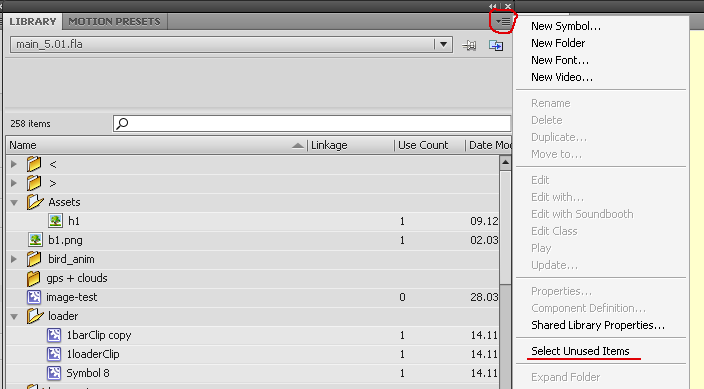Sort by the Use Count column header
704x389 pixels.
[x=423, y=145]
